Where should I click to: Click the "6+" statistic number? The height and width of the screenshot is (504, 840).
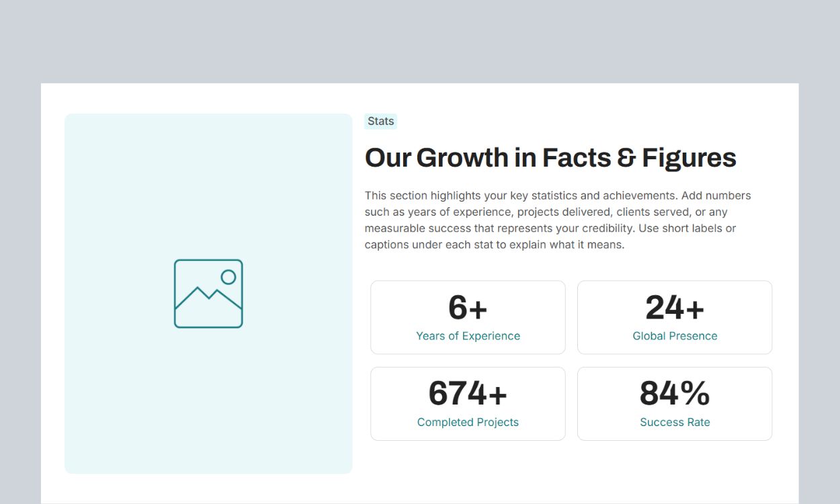[x=468, y=308]
